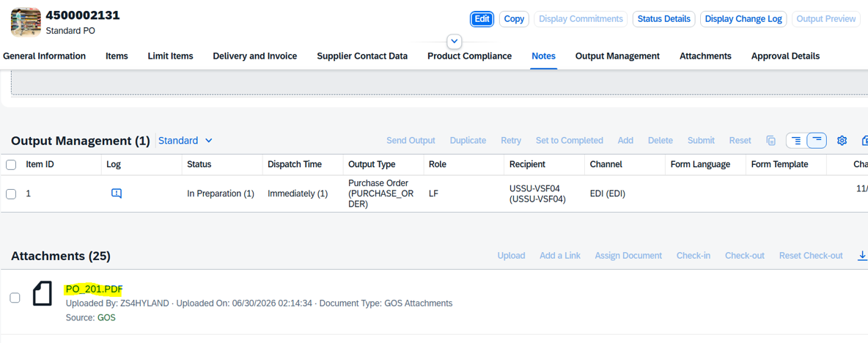This screenshot has width=868, height=343.
Task: Click the download icon in Attachments toolbar
Action: (x=862, y=256)
